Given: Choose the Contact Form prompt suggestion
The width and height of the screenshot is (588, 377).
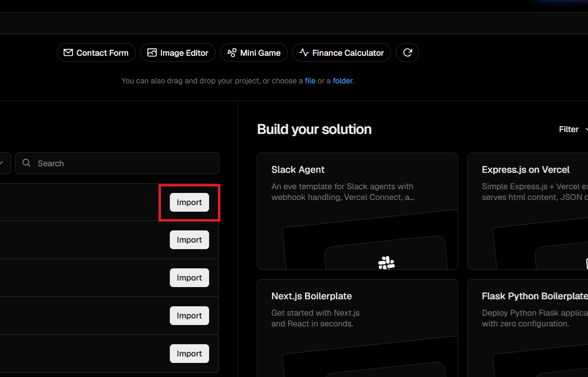Looking at the screenshot, I should point(96,53).
